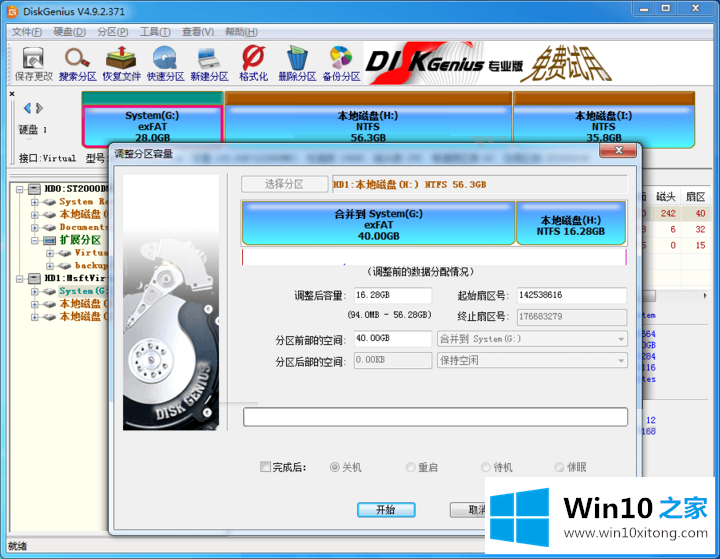This screenshot has width=720, height=559.
Task: Expand the backup partition node
Action: 50,266
